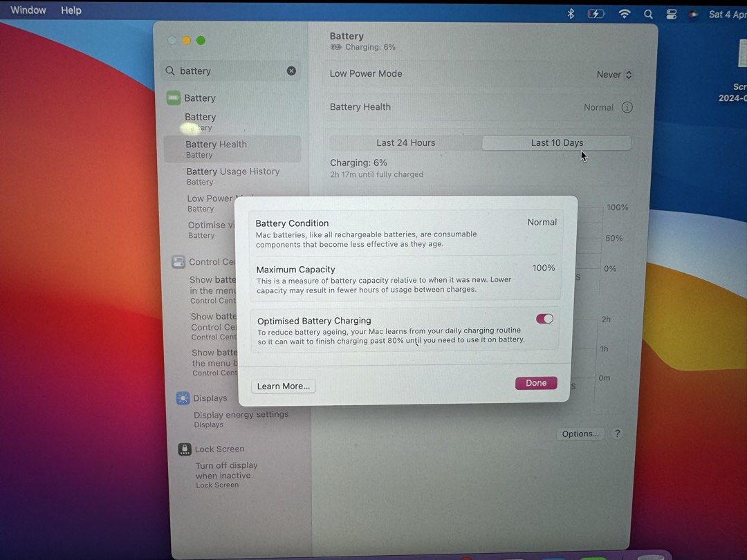Click the Battery Health info icon

click(x=627, y=107)
